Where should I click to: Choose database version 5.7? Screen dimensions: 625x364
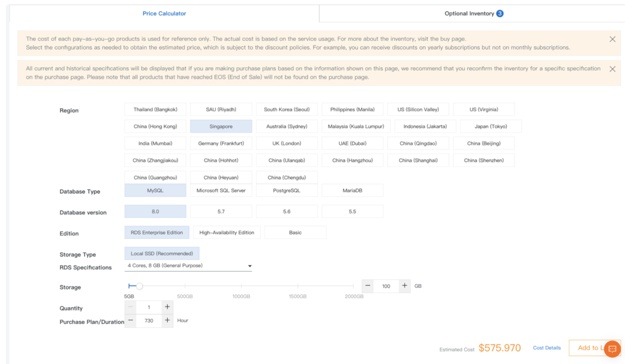click(x=221, y=211)
